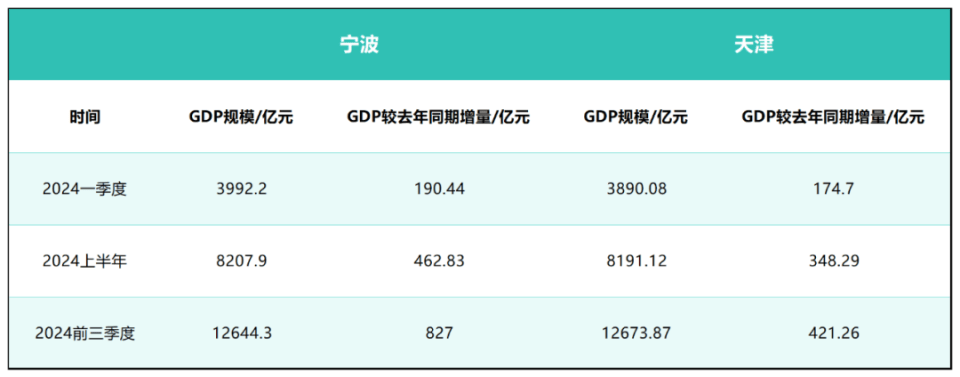Image resolution: width=960 pixels, height=377 pixels.
Task: Click Tianjin's GDP规模/亿元 subheader
Action: (636, 117)
